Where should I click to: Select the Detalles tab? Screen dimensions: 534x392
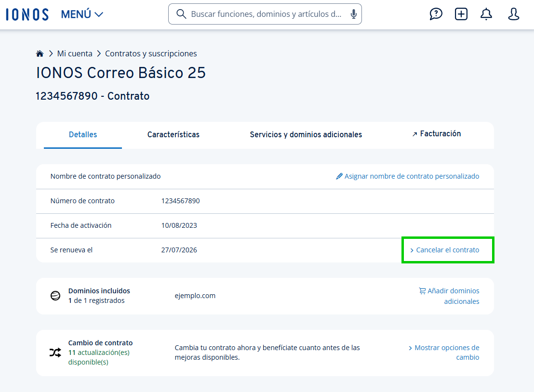(x=83, y=135)
